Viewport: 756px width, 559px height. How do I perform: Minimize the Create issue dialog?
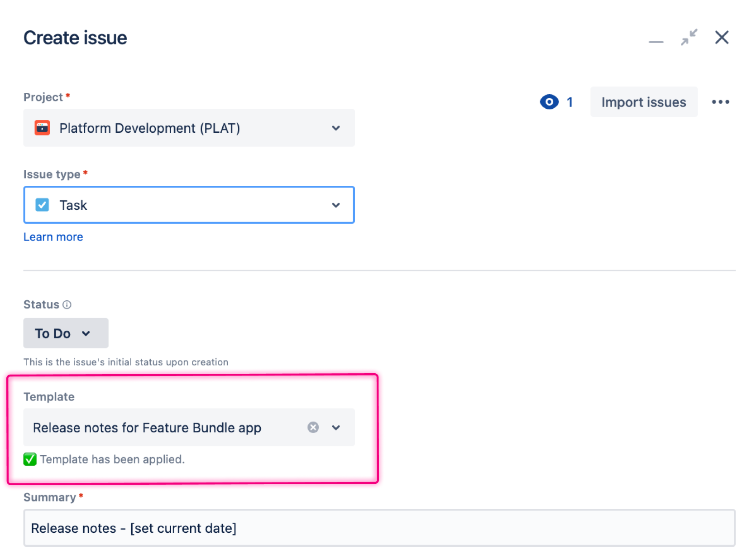pyautogui.click(x=656, y=41)
